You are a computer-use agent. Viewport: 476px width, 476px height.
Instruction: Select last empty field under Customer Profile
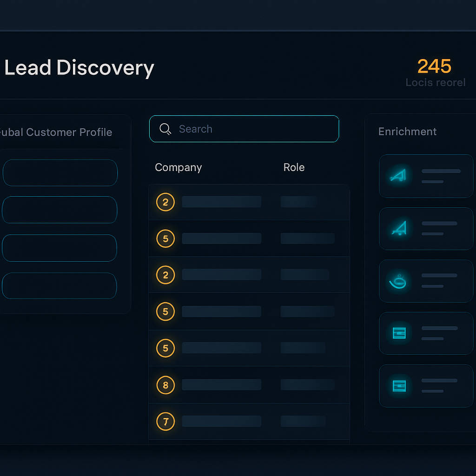pyautogui.click(x=59, y=286)
